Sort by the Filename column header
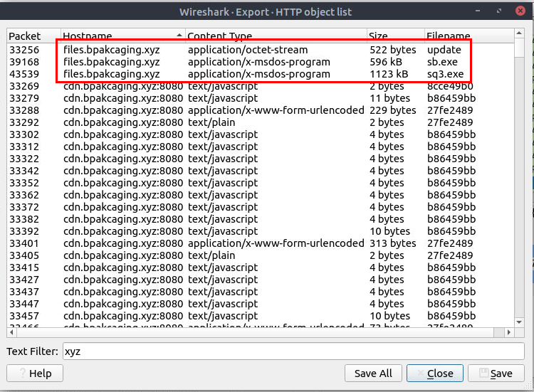Viewport: 534px width, 392px height. point(449,36)
